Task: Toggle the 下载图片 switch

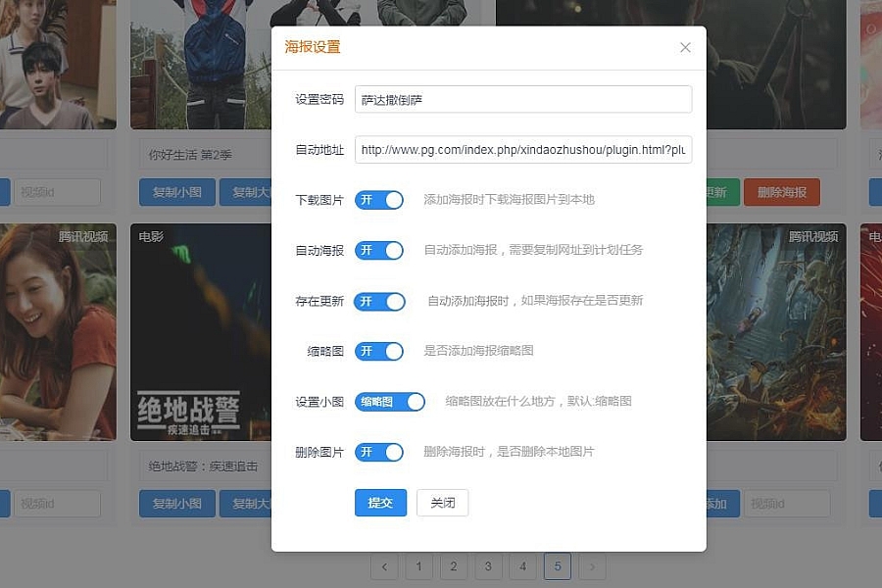Action: click(379, 200)
